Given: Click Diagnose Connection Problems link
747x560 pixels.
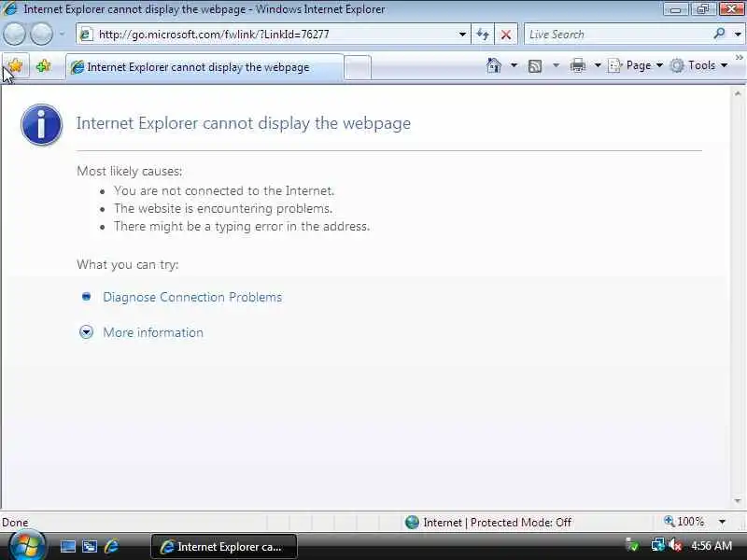Looking at the screenshot, I should click(192, 297).
